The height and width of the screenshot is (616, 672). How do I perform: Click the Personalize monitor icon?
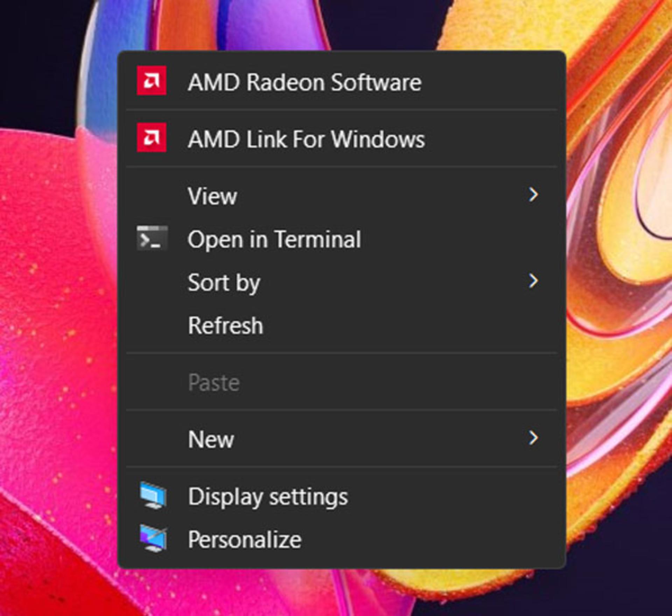coord(153,538)
